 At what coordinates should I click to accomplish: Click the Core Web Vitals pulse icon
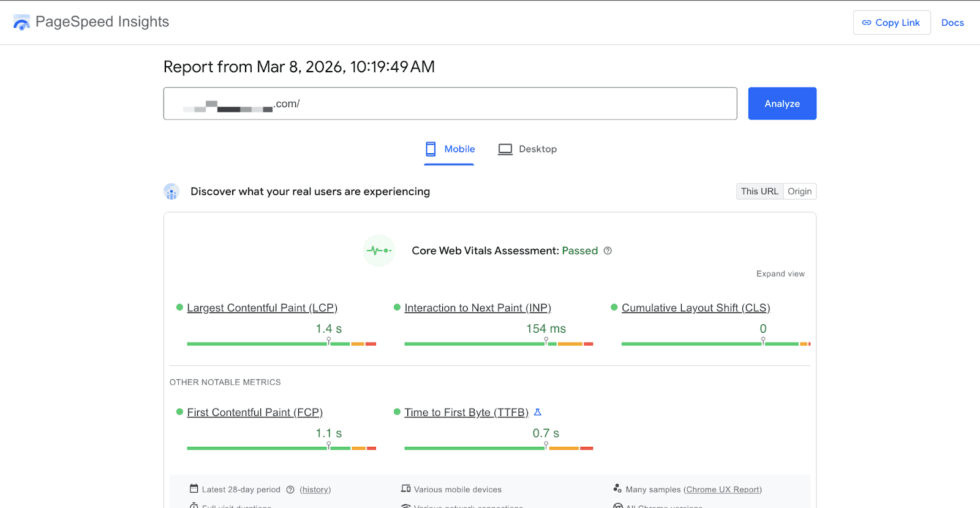379,251
